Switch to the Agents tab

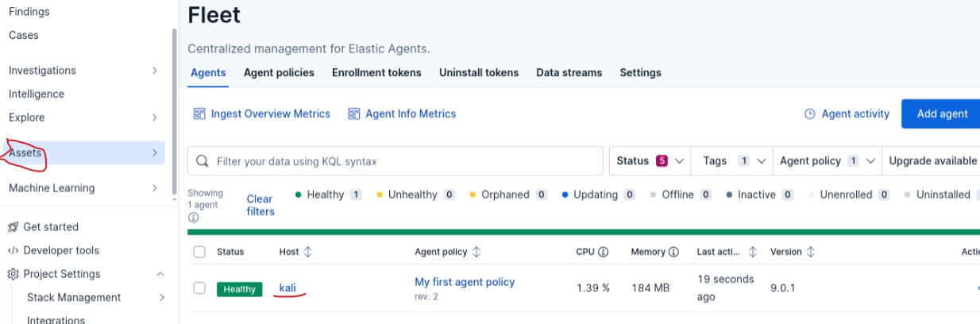(208, 72)
